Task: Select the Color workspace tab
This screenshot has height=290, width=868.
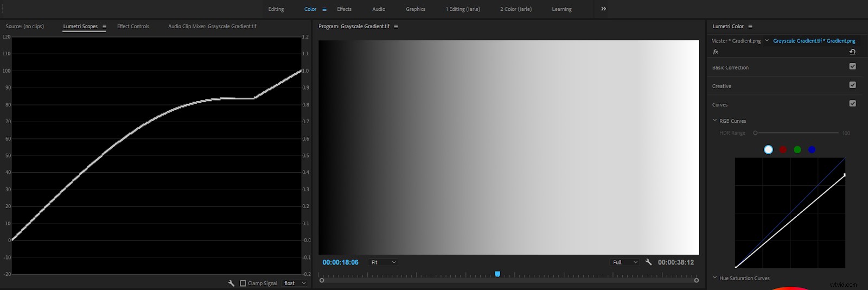Action: point(310,9)
